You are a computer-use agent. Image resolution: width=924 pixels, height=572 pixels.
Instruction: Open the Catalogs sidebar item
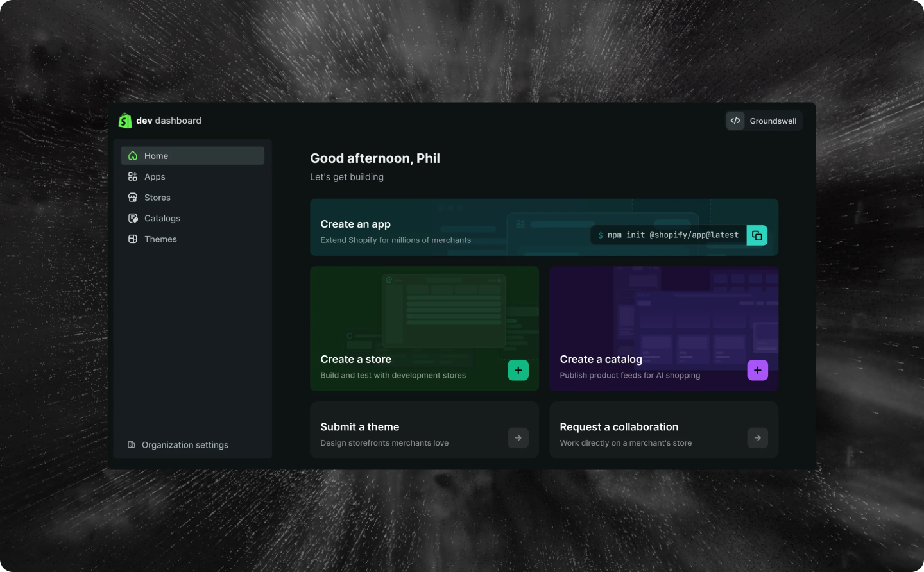[193, 218]
